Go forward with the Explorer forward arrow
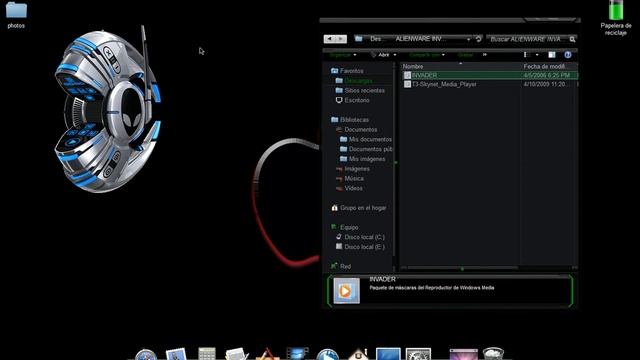The image size is (640, 360). [x=341, y=39]
